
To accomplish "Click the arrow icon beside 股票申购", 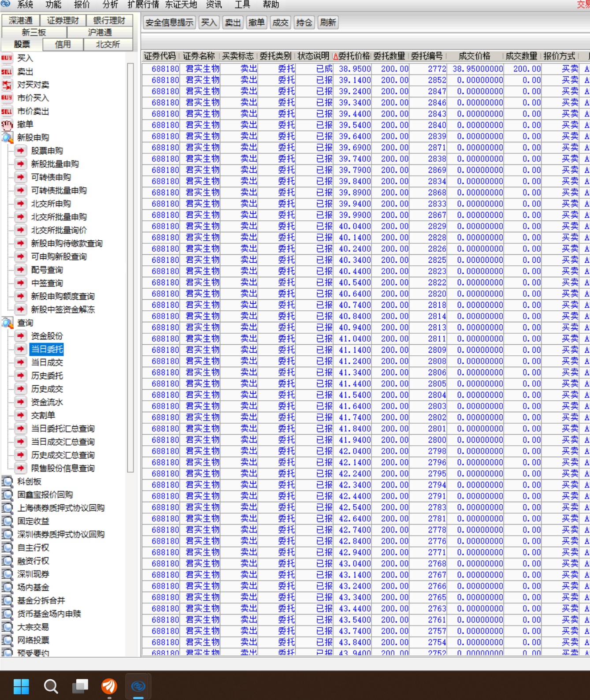I will coord(21,151).
